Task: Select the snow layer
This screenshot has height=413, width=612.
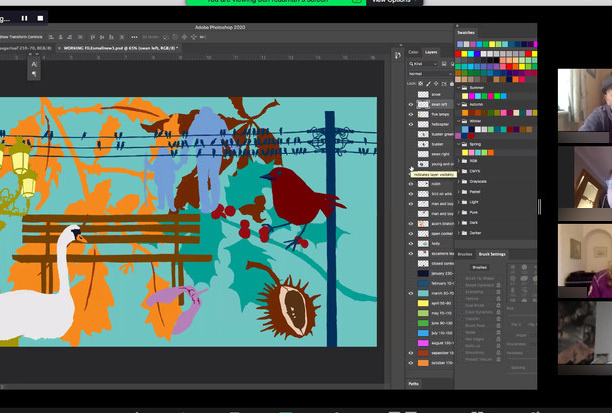Action: [435, 94]
